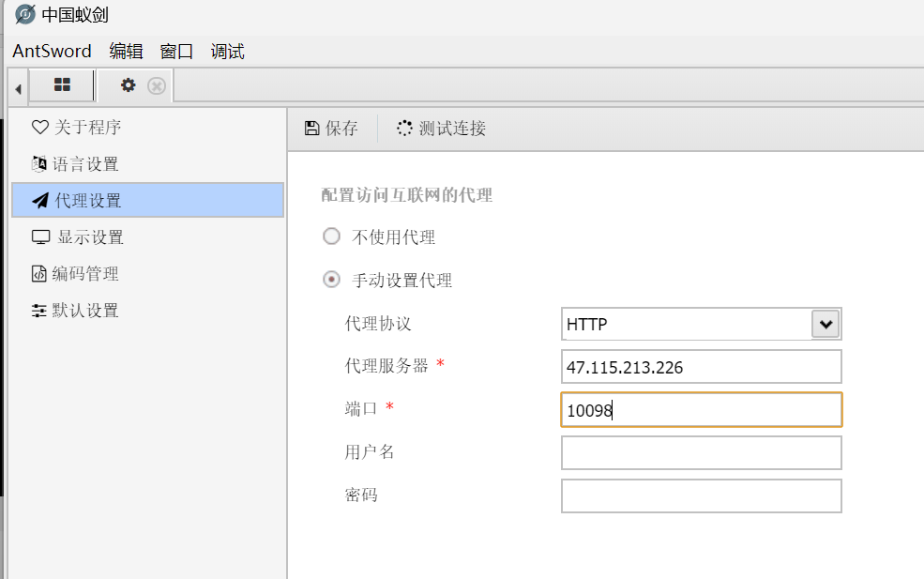Click the 中国蚁剑 window title
Image resolution: width=924 pixels, height=579 pixels.
(75, 15)
